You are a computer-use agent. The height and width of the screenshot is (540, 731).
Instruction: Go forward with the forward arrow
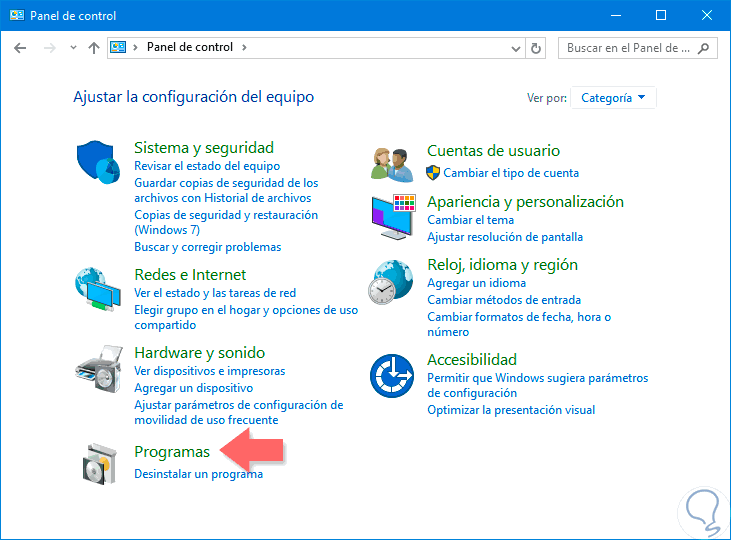pos(49,48)
